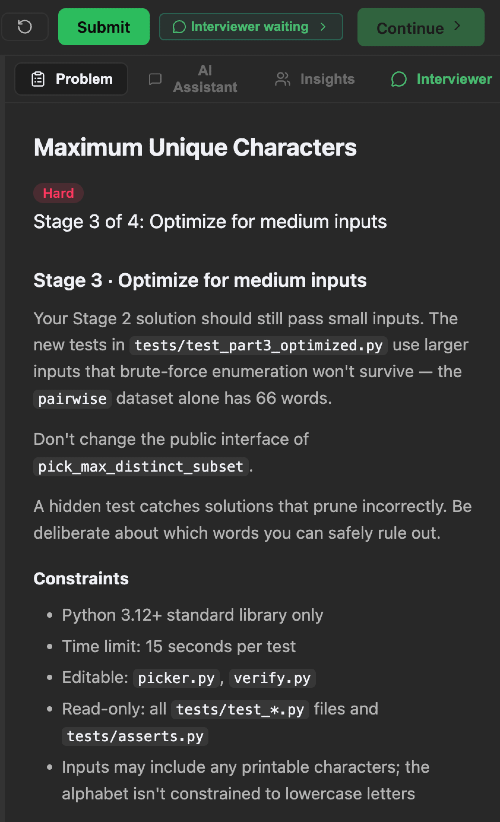Switch to the Problem tab
Image resolution: width=500 pixels, height=822 pixels.
tap(71, 79)
